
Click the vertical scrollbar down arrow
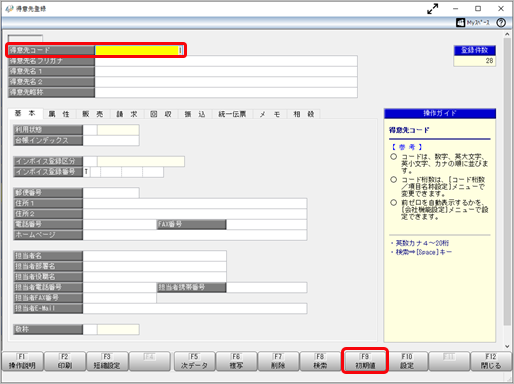tap(507, 346)
